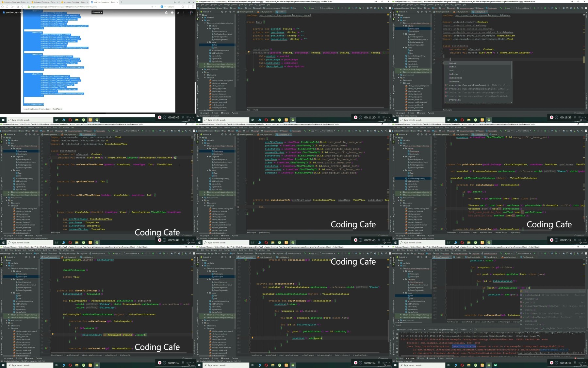Screen dimensions: 588x368
Task: Click the pause recording button next to 00:11:20
Action: (x=360, y=117)
